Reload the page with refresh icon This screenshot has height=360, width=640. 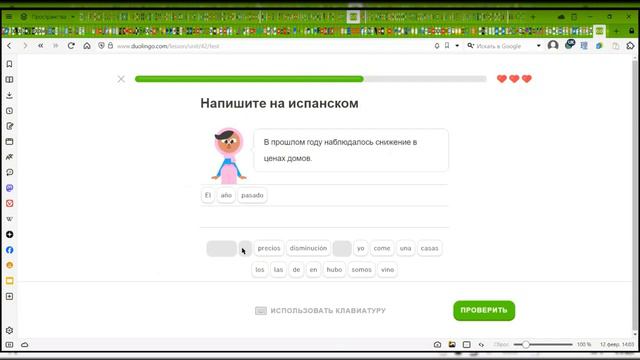click(x=71, y=46)
